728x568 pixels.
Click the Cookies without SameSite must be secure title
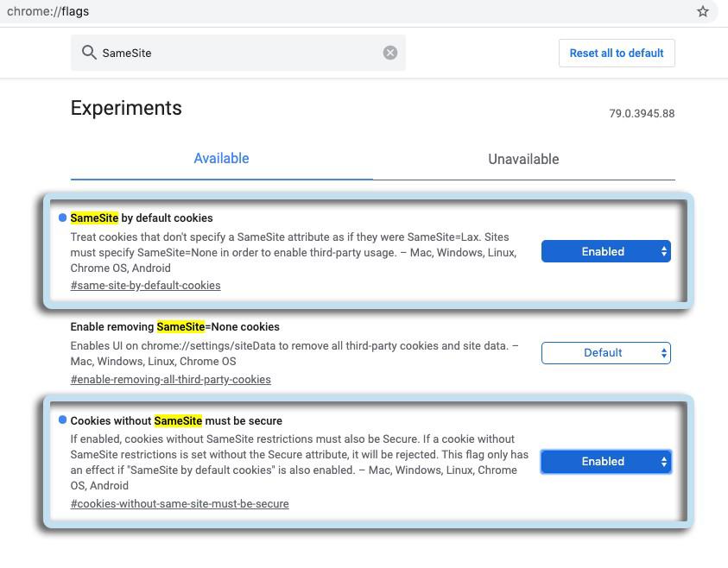(x=176, y=421)
